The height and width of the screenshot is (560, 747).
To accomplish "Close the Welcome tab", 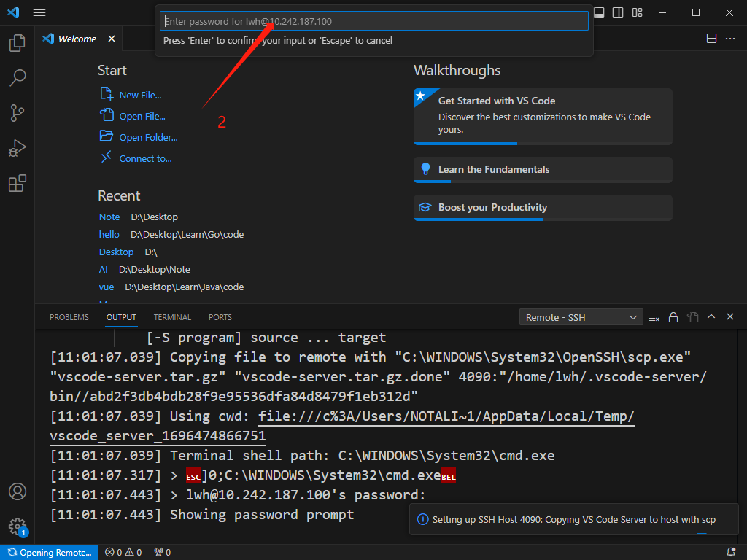I will (112, 39).
